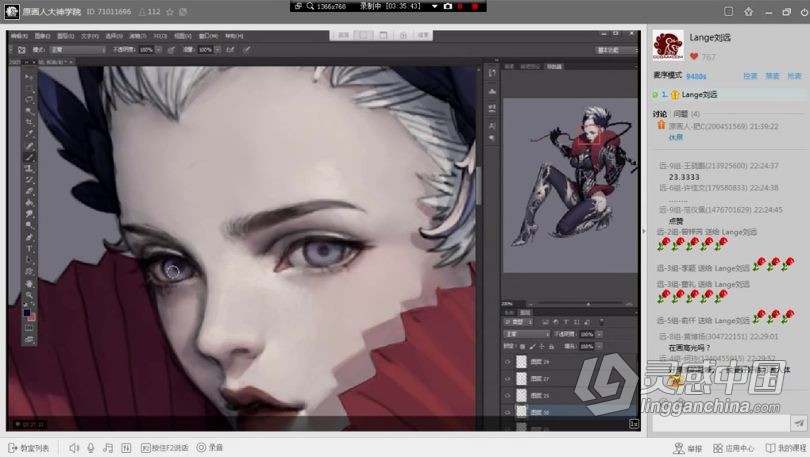Select the Hand tool
This screenshot has width=810, height=457.
coord(29,283)
